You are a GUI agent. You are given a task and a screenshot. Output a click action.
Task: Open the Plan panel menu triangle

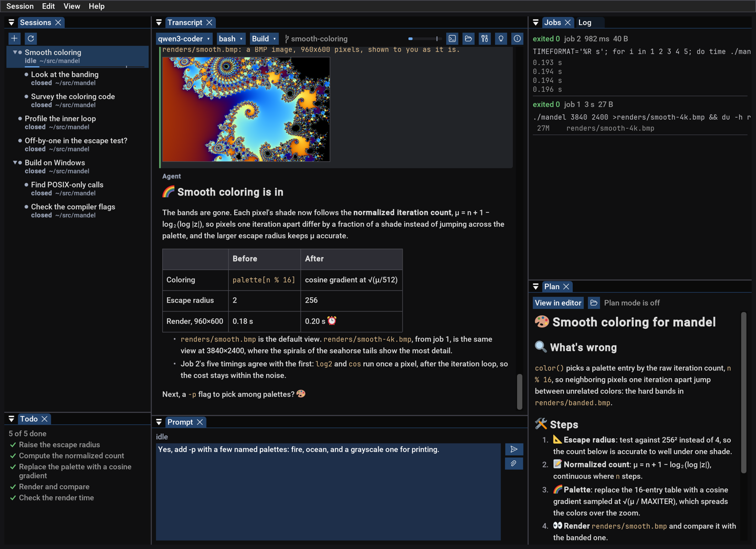click(x=535, y=286)
